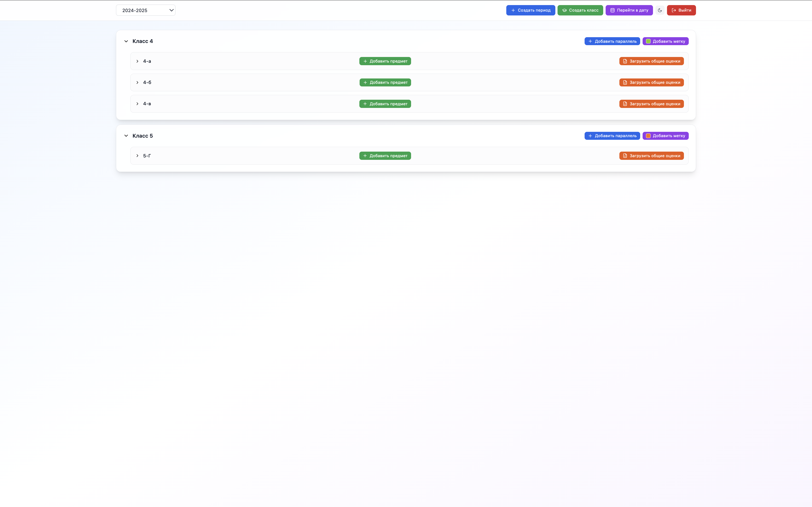
Task: Collapse the Класс 5 section
Action: (126, 136)
